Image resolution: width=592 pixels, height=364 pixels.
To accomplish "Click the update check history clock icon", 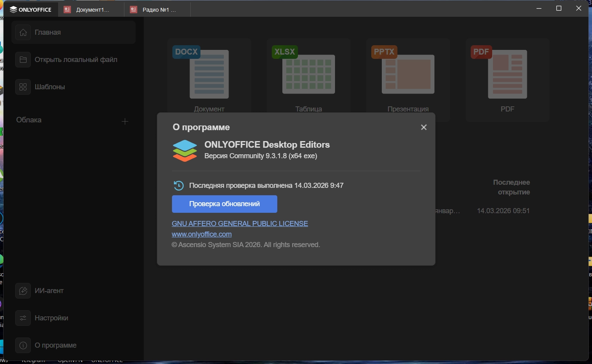I will click(179, 186).
